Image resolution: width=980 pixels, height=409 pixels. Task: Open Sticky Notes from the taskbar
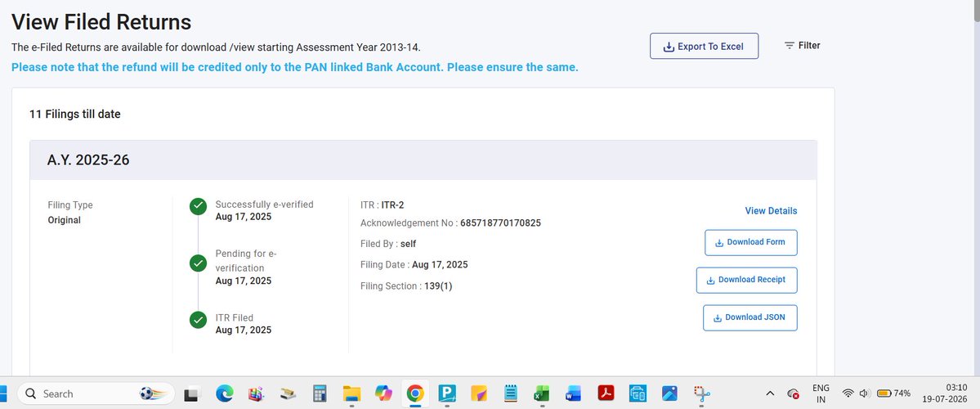[x=479, y=394]
